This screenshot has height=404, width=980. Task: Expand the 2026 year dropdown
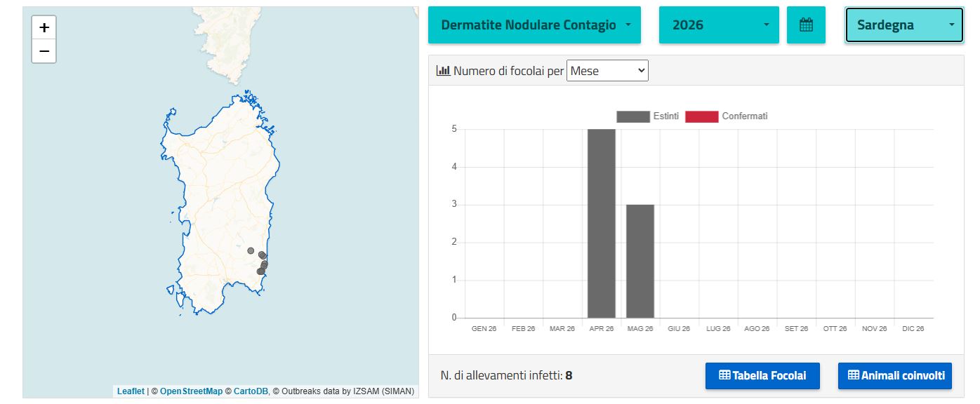[x=719, y=25]
